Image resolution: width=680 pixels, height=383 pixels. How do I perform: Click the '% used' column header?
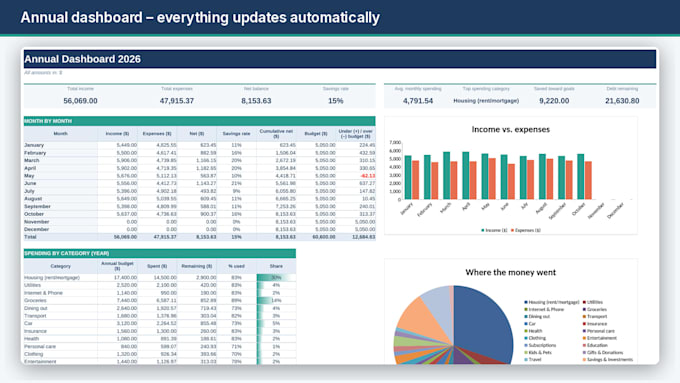[236, 266]
